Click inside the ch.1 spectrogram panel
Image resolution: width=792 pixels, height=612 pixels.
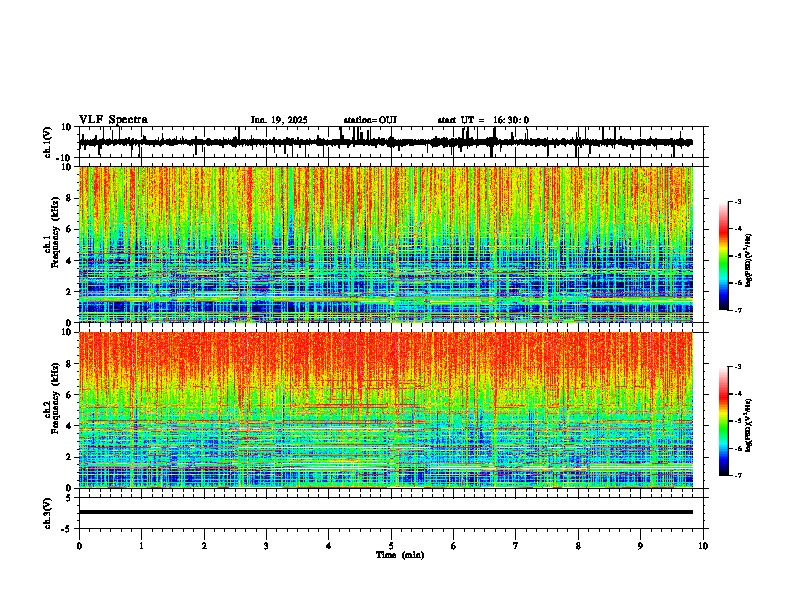[x=386, y=244]
